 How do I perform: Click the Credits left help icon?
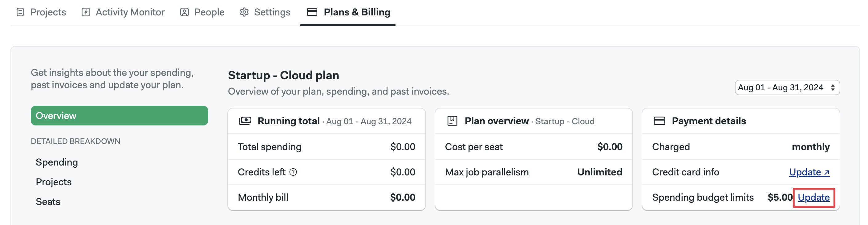pos(294,172)
